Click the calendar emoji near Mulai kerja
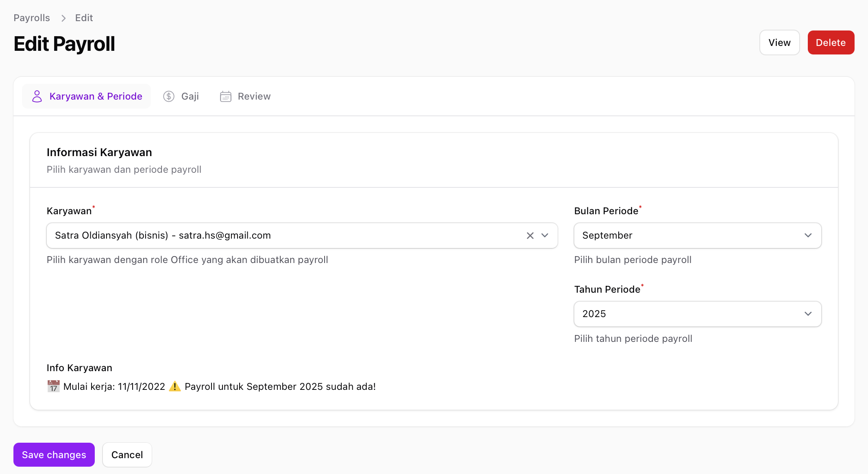Image resolution: width=868 pixels, height=474 pixels. pyautogui.click(x=53, y=386)
